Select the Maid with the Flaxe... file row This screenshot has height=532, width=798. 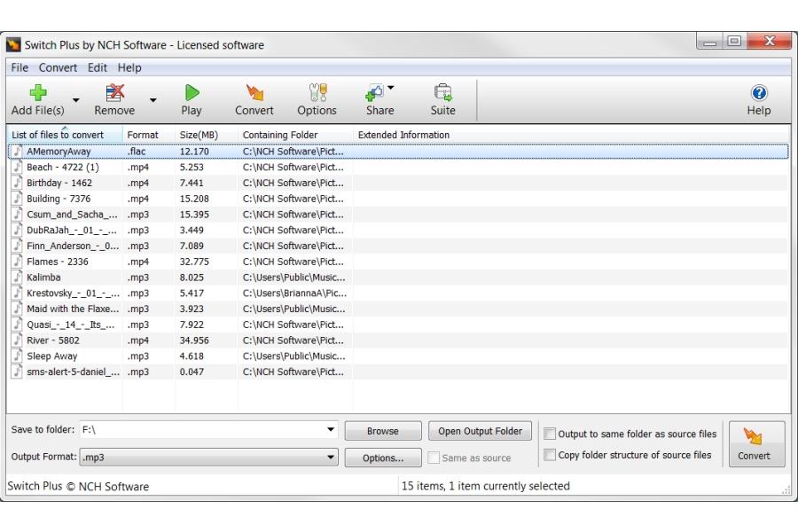tap(398, 309)
